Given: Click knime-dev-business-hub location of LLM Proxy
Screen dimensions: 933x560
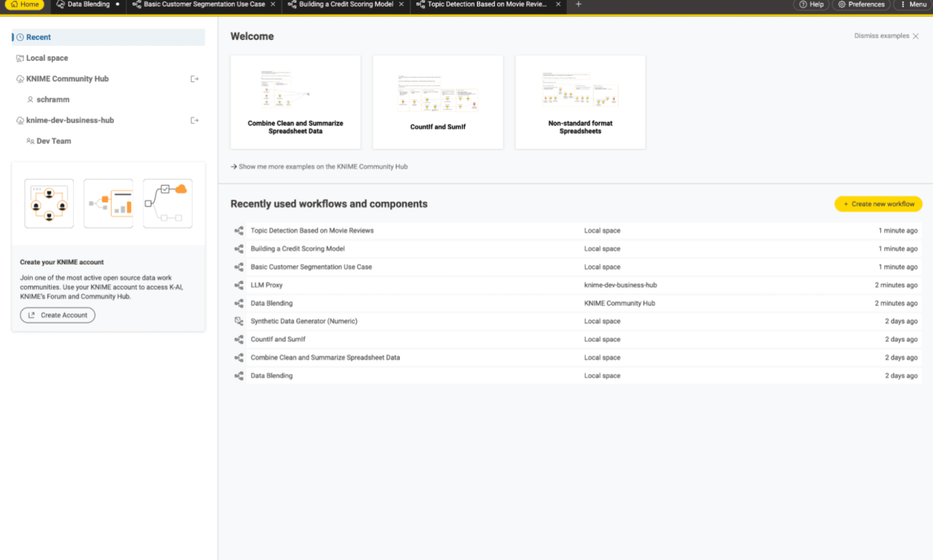Looking at the screenshot, I should [620, 285].
